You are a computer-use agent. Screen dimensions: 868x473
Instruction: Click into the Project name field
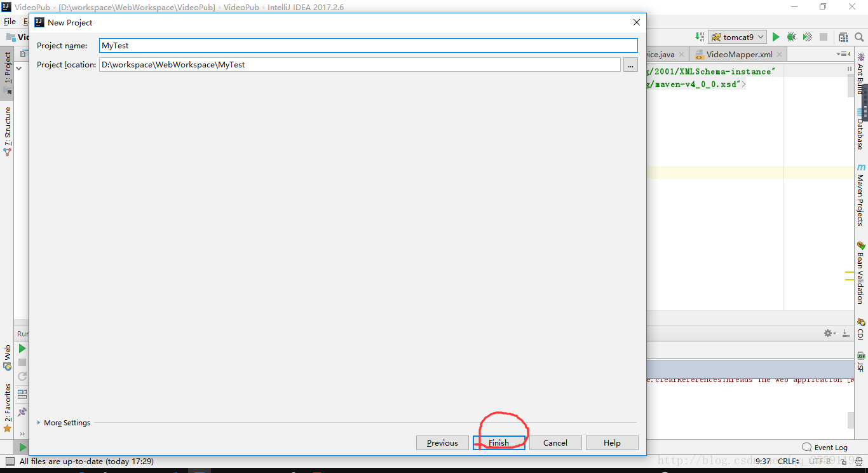tap(369, 45)
